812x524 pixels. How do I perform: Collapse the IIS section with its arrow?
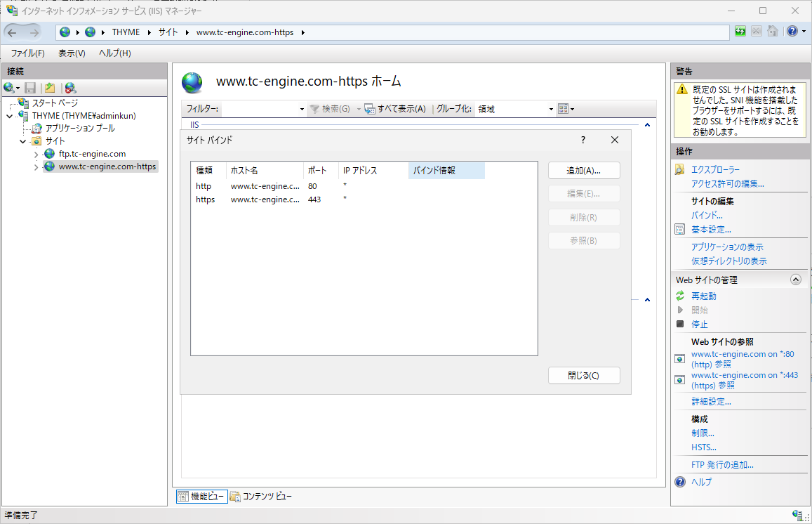(647, 125)
